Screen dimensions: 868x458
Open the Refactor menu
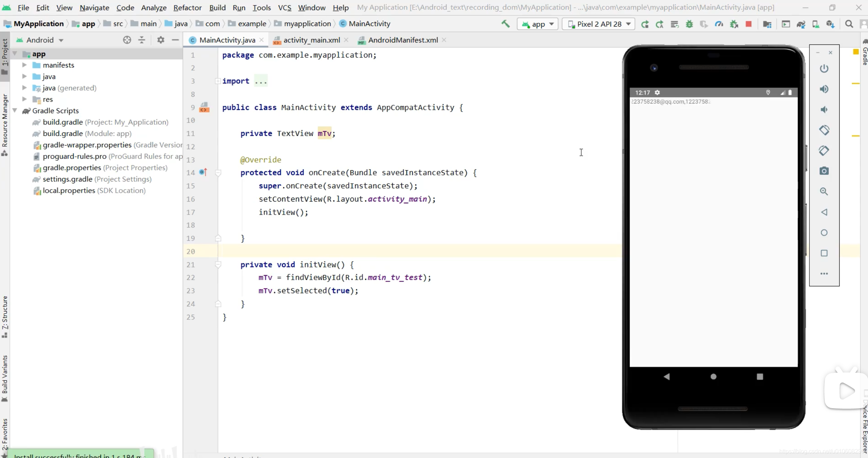[x=187, y=8]
